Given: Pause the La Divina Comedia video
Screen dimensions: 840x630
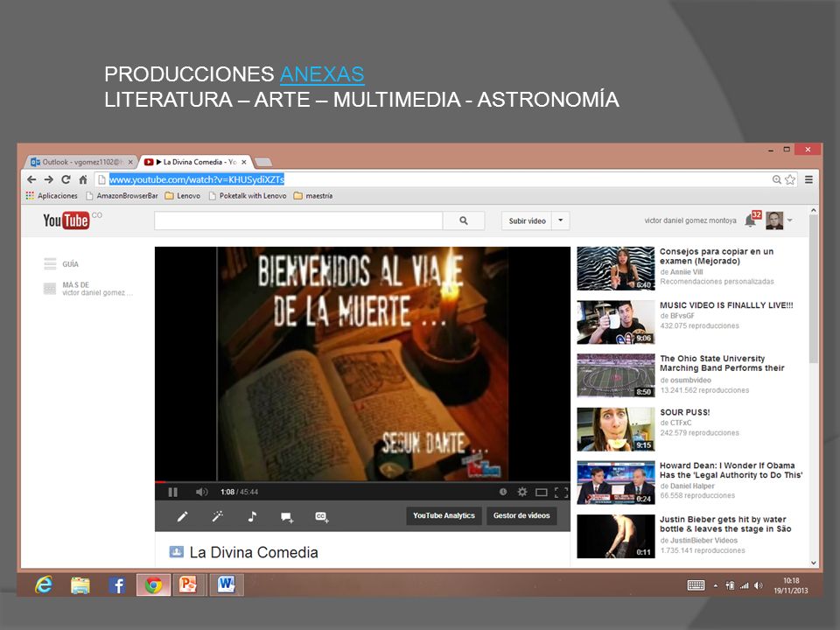Looking at the screenshot, I should (x=172, y=492).
